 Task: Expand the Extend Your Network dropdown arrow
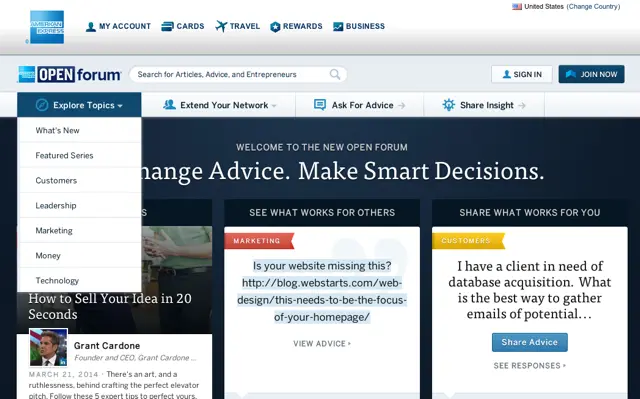[274, 106]
